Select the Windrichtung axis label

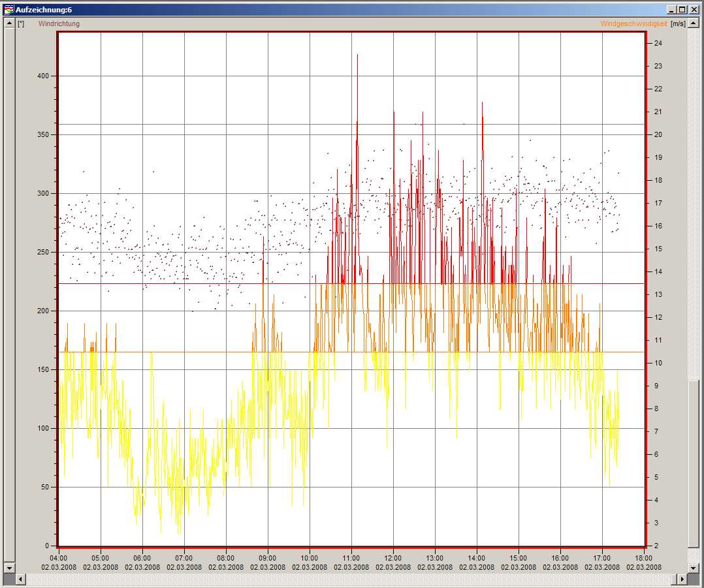59,23
